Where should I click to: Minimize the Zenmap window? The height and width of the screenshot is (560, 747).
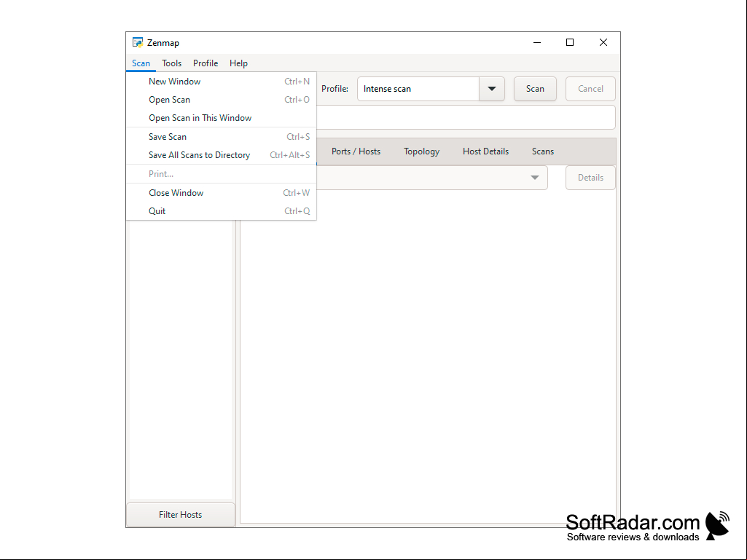click(537, 42)
